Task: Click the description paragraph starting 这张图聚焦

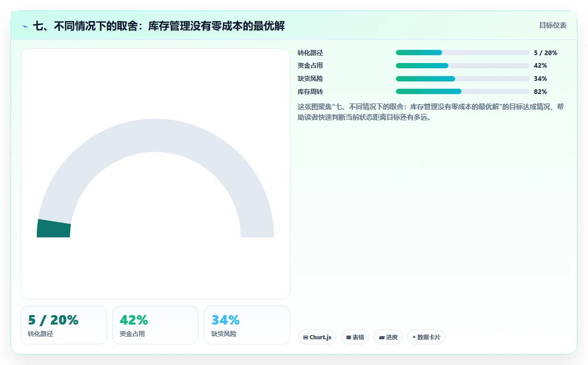Action: 430,112
